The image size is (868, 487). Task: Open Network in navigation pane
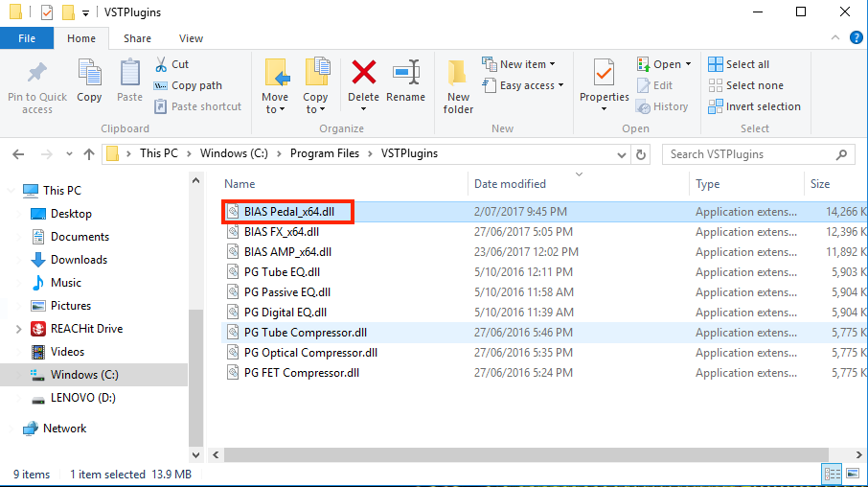point(64,429)
